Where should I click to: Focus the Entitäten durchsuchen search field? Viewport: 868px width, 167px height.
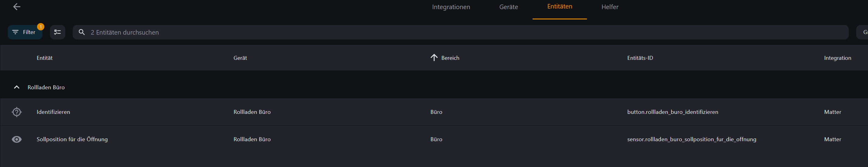click(x=460, y=32)
